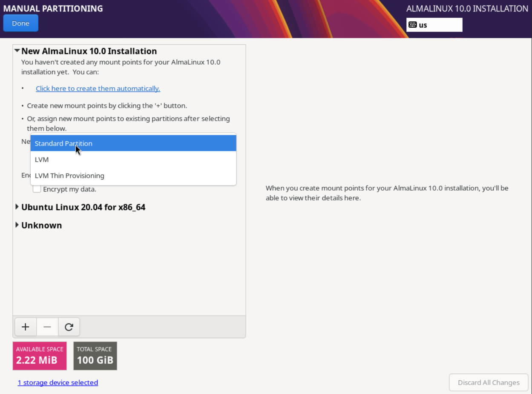Click the plus icon to add mount point
This screenshot has width=532, height=394.
tap(26, 327)
